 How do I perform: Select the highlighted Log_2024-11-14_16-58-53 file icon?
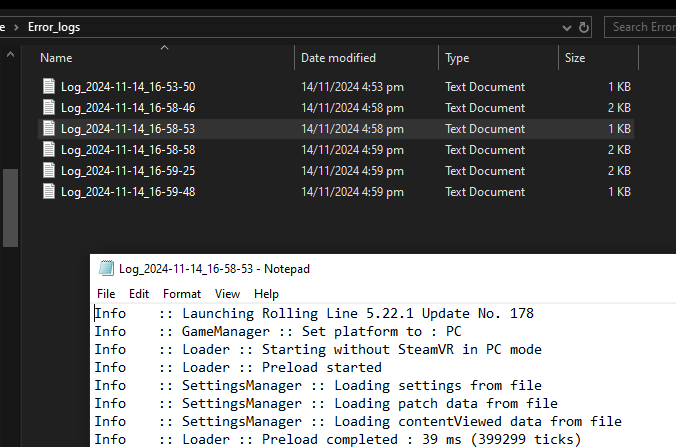click(x=49, y=129)
